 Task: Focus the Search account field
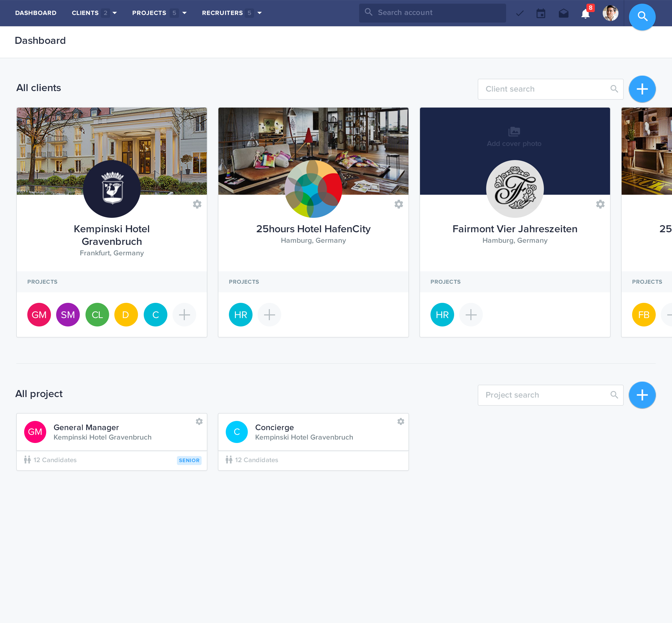(x=433, y=13)
